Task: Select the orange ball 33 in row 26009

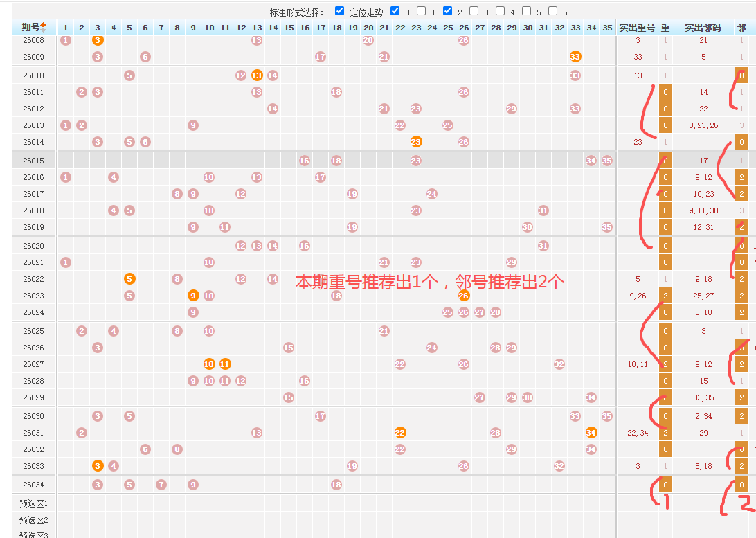Action: pyautogui.click(x=575, y=57)
